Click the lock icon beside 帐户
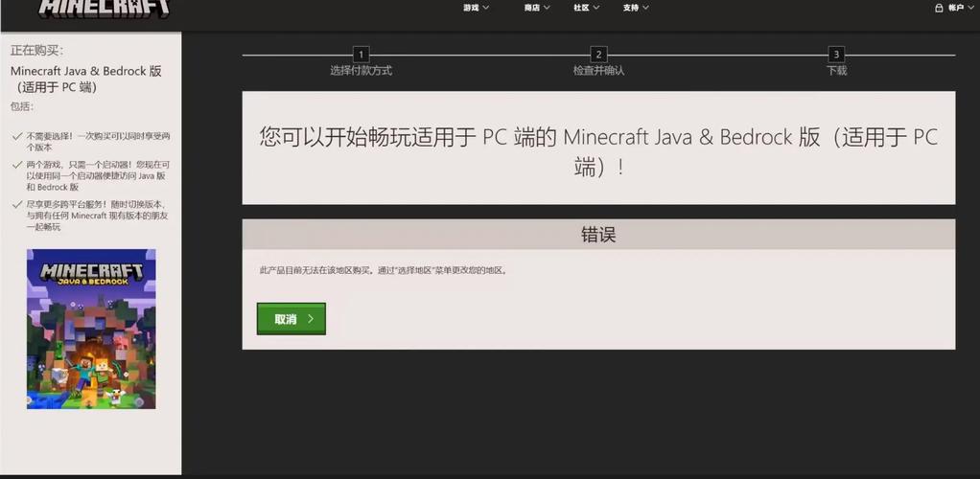Screen dimensions: 980x479 pyautogui.click(x=938, y=8)
